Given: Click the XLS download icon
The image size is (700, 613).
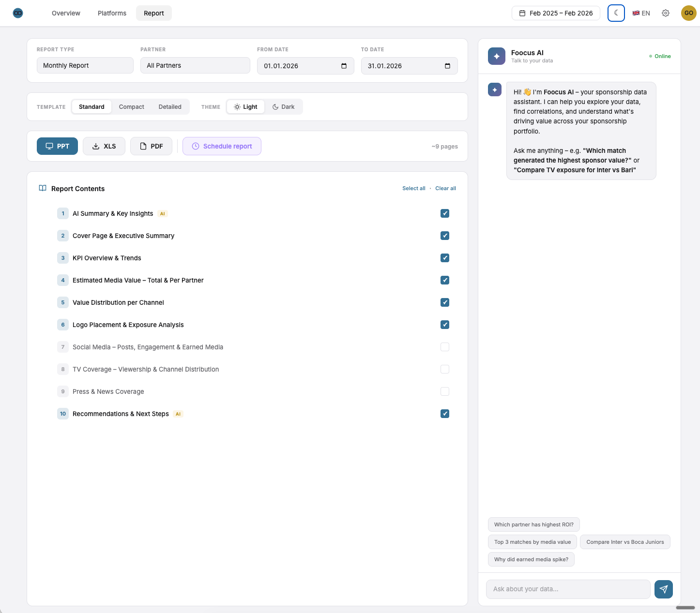Looking at the screenshot, I should (95, 146).
